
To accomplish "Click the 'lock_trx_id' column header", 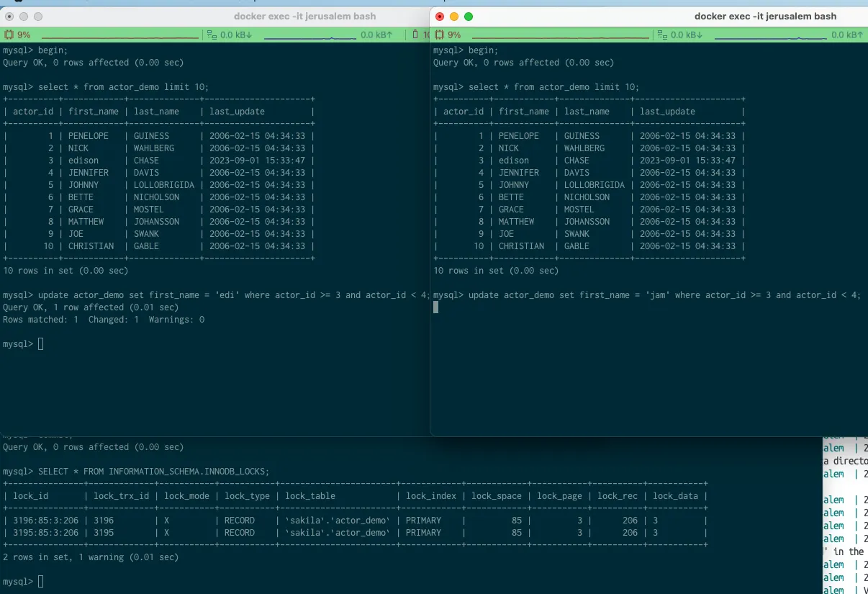I will click(122, 496).
